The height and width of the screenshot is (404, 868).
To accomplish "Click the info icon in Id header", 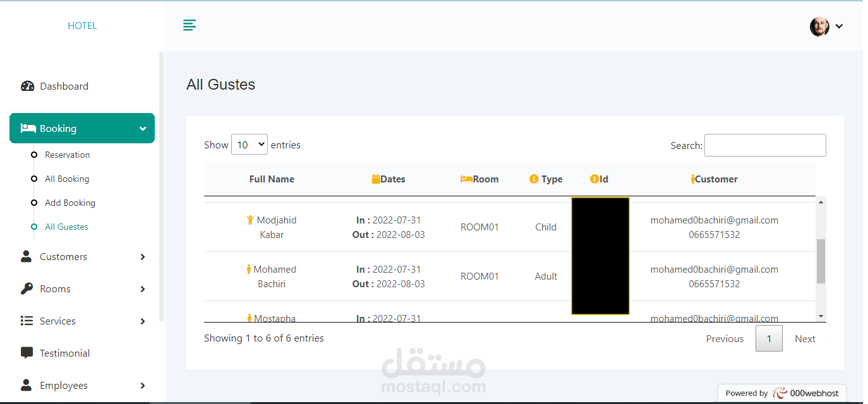I will pos(594,179).
